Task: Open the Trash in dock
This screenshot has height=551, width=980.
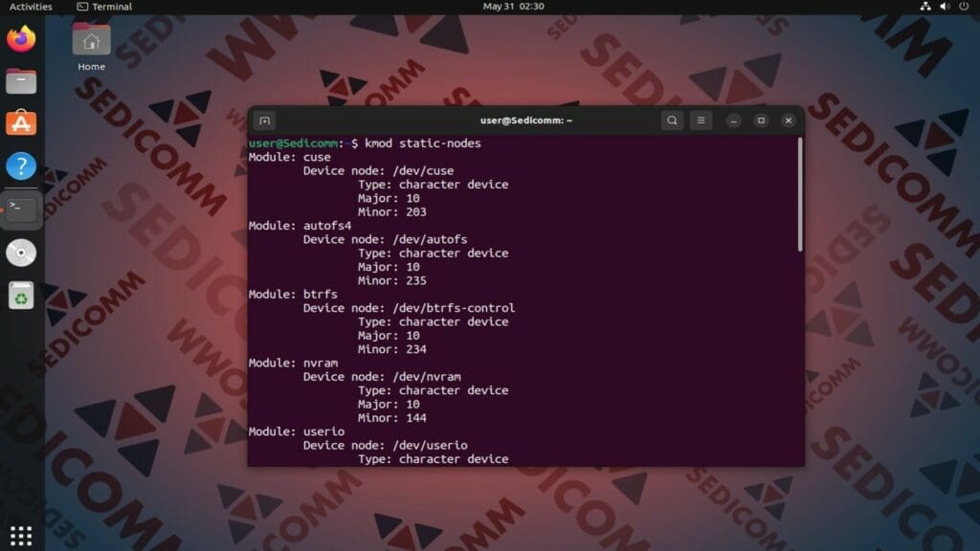Action: click(x=21, y=296)
